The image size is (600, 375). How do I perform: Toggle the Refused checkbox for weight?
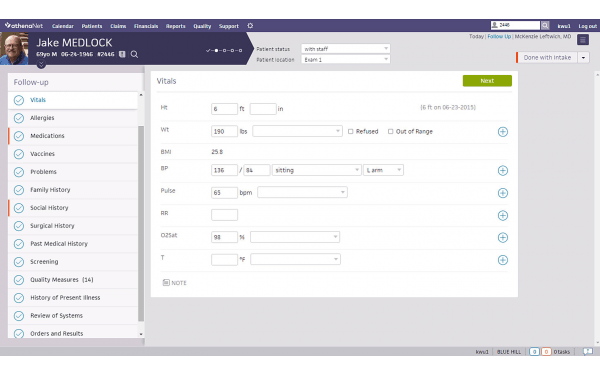click(351, 131)
